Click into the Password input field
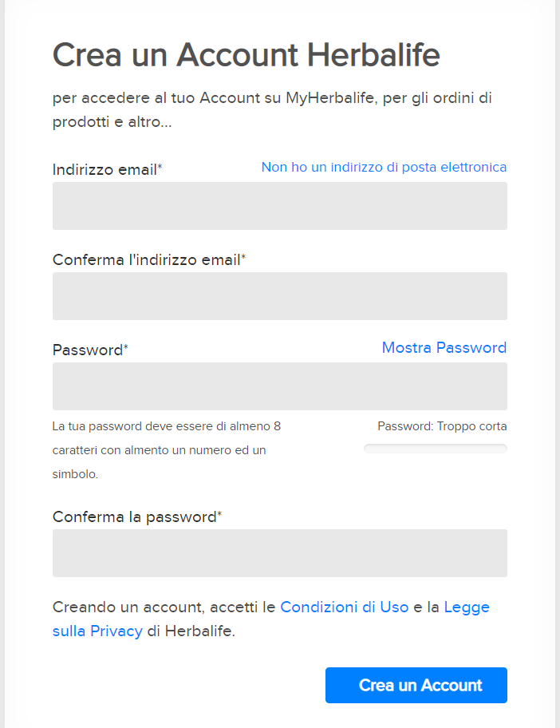Image resolution: width=560 pixels, height=728 pixels. 279,386
